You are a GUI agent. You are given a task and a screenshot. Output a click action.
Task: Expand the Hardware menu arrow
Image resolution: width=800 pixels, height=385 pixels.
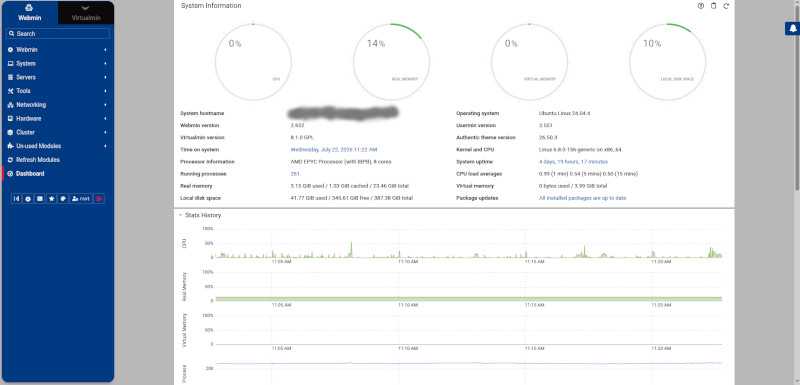(105, 119)
